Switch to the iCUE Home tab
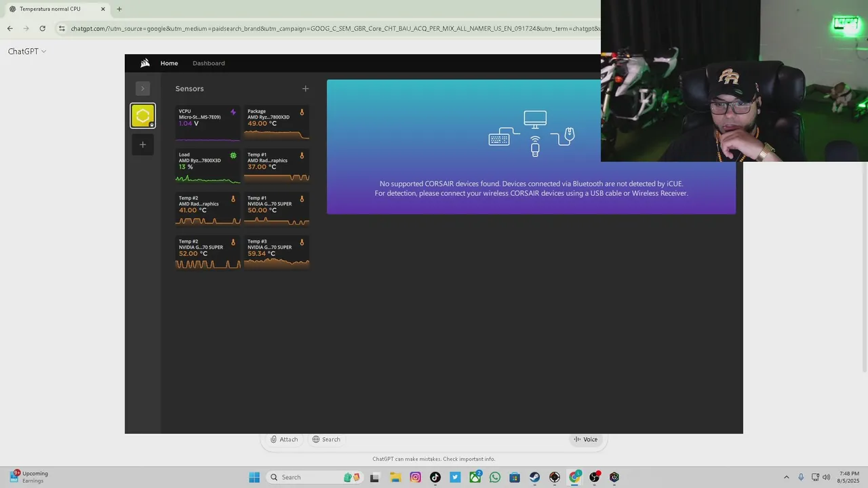The width and height of the screenshot is (868, 488). click(x=169, y=63)
